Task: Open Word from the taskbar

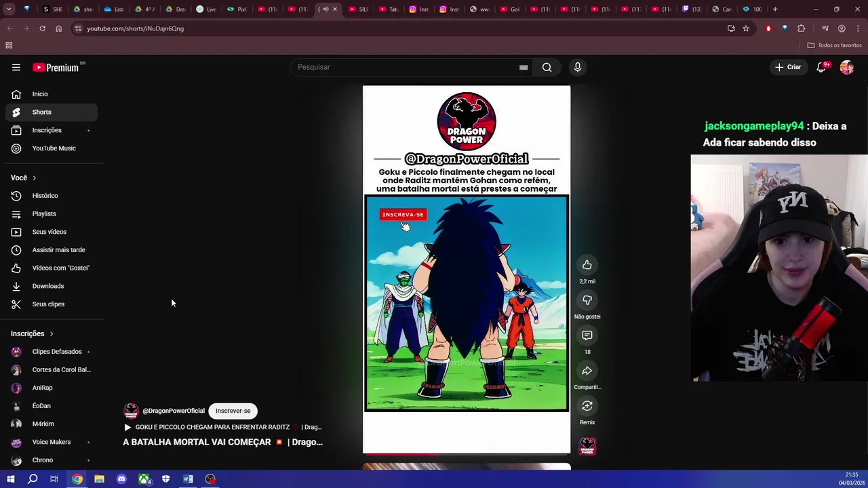Action: pyautogui.click(x=188, y=479)
